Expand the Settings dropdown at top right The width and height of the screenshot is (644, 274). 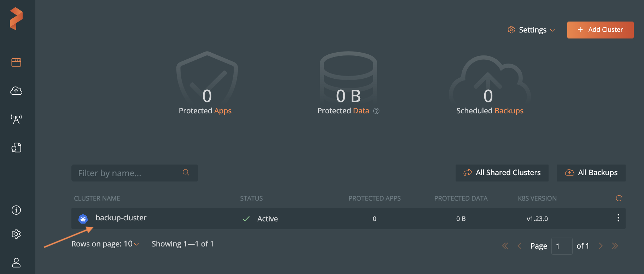pyautogui.click(x=531, y=30)
